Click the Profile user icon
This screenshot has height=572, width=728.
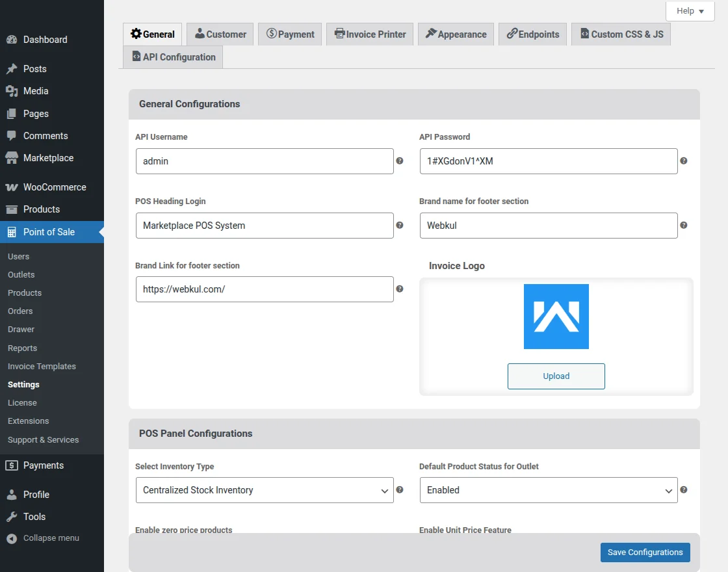[12, 495]
